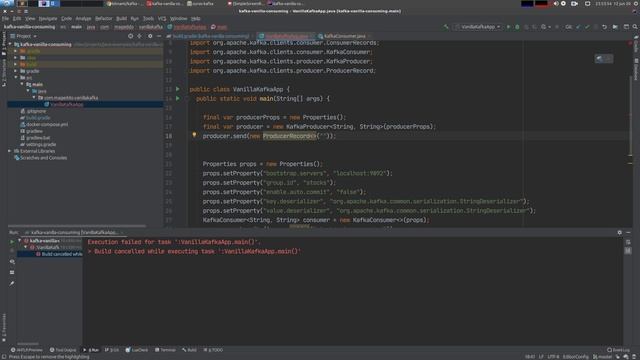Open the Terminal tool window
The height and width of the screenshot is (360, 640).
[165, 350]
